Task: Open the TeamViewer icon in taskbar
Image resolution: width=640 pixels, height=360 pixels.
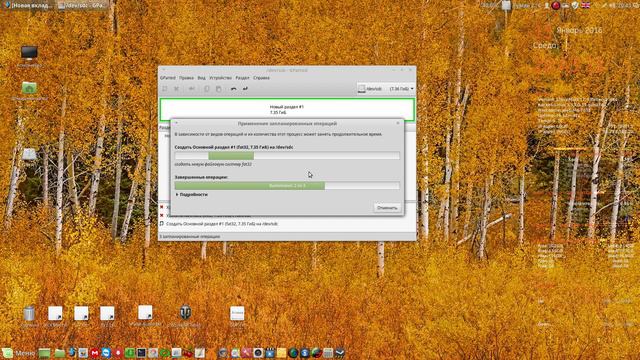Action: 106,353
